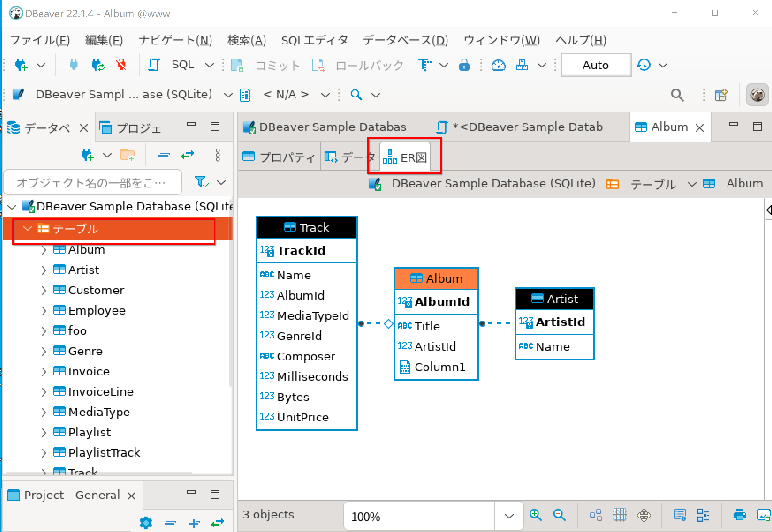Click the disconnect red plug icon
Image resolution: width=772 pixels, height=532 pixels.
(121, 65)
